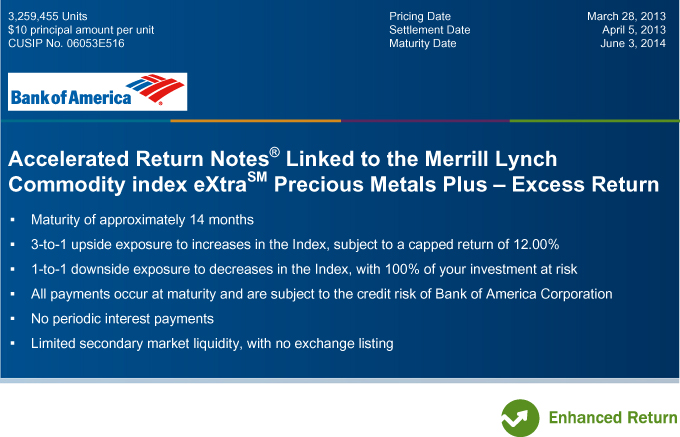Click the 3-to-1 upside exposure bullet
Viewport: 680px width, 437px height.
tap(295, 245)
